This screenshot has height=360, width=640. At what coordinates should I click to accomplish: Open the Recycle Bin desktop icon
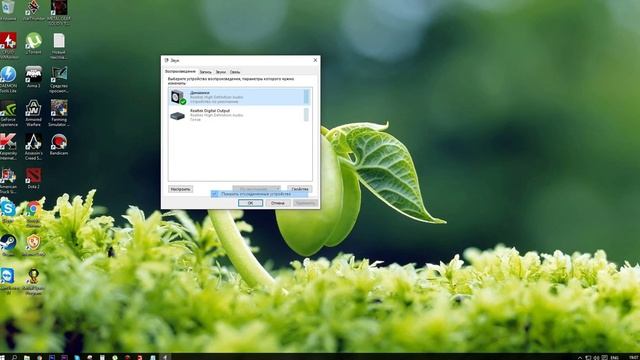tap(8, 10)
